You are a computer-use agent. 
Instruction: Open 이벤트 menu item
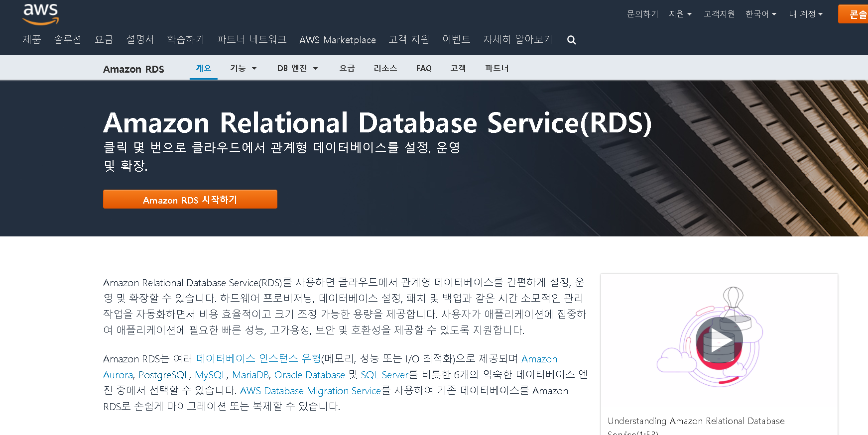(456, 39)
